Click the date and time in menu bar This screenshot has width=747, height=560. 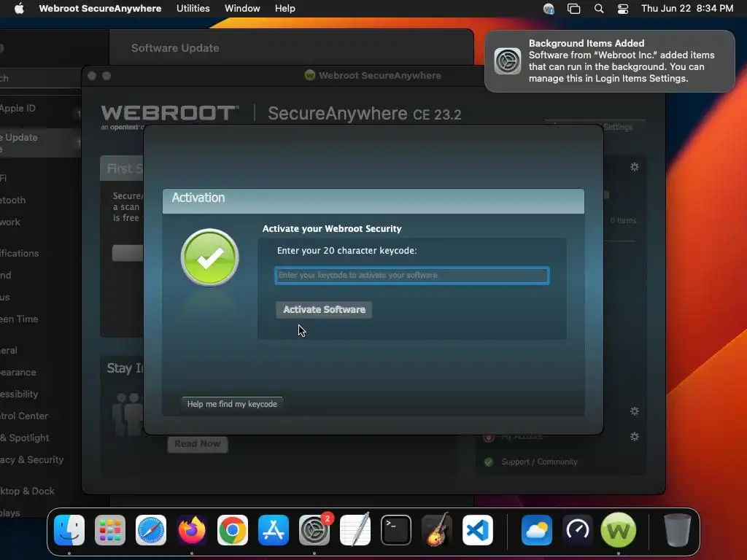click(x=687, y=9)
